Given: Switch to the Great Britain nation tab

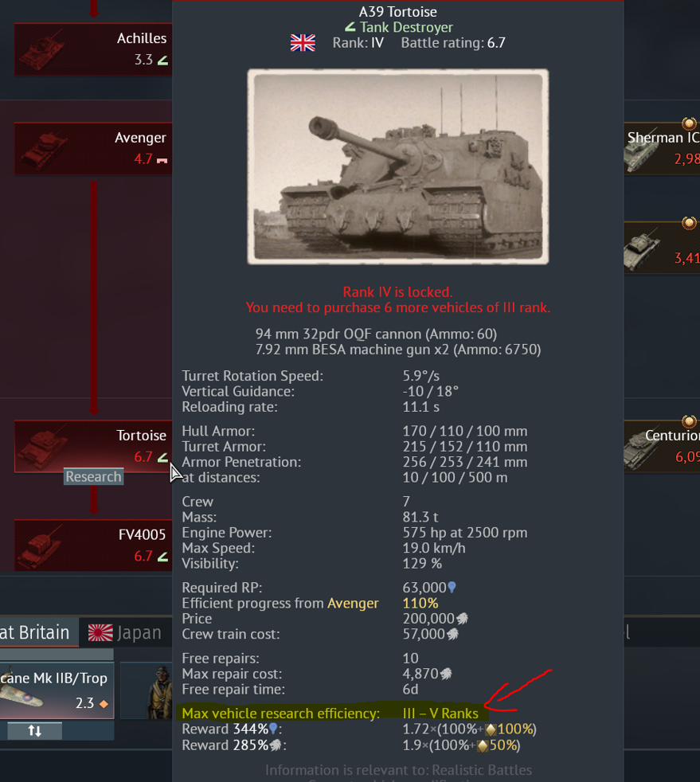Looking at the screenshot, I should click(x=39, y=632).
